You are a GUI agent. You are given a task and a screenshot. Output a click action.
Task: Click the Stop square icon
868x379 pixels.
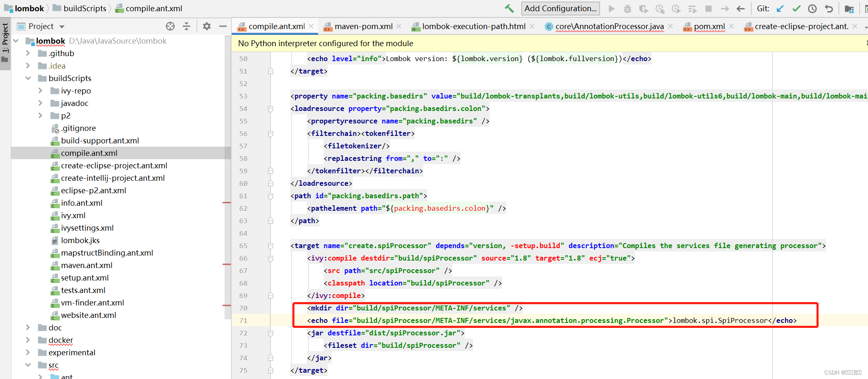click(709, 9)
